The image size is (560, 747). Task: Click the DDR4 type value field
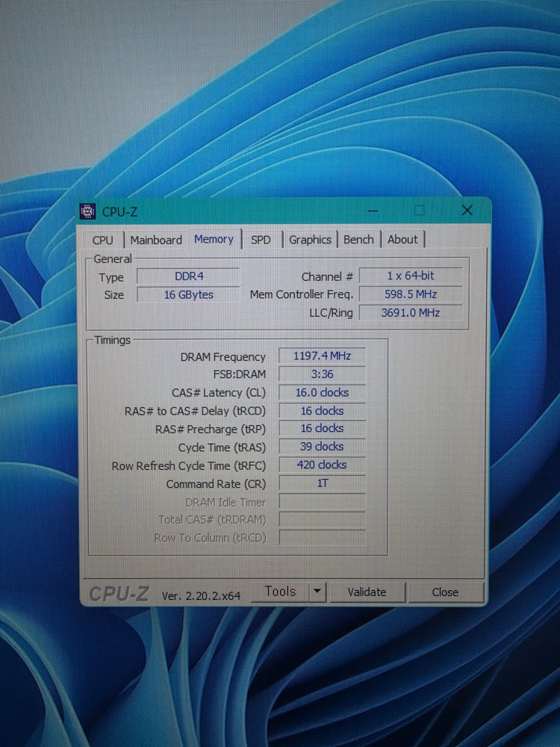coord(189,276)
